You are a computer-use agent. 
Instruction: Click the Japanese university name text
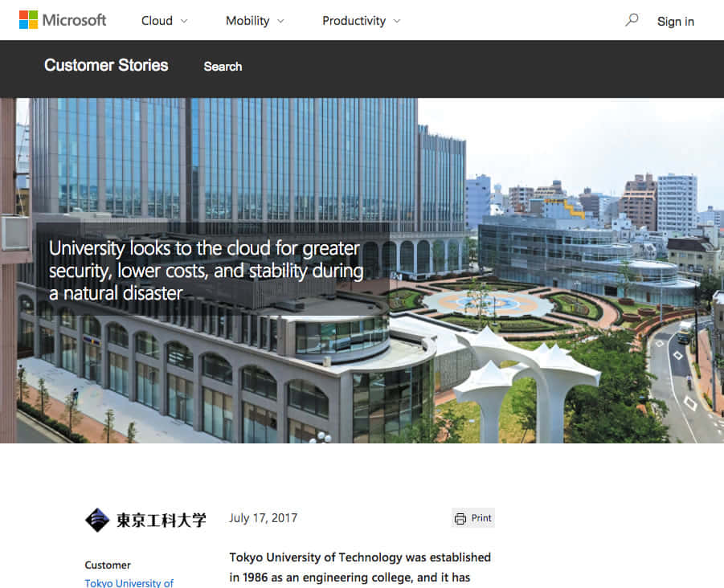point(161,521)
